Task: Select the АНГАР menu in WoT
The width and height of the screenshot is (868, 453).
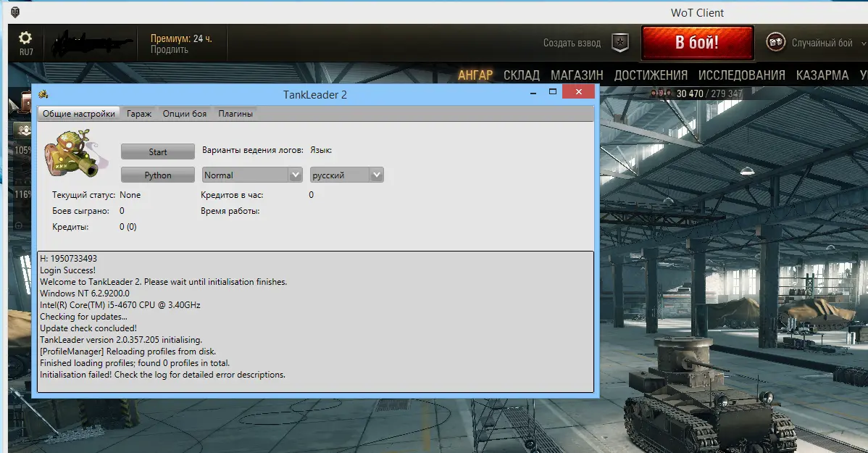Action: click(475, 75)
